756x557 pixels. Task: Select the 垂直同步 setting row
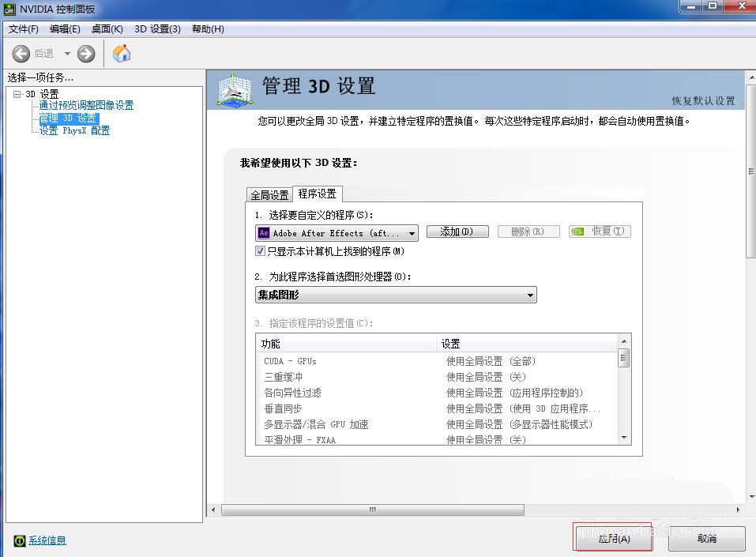point(436,408)
